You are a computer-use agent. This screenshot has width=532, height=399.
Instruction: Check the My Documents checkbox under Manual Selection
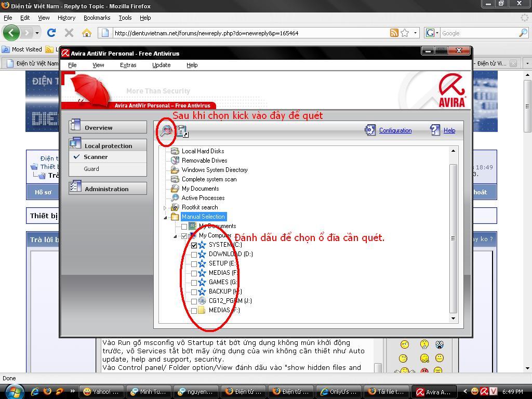tap(184, 227)
